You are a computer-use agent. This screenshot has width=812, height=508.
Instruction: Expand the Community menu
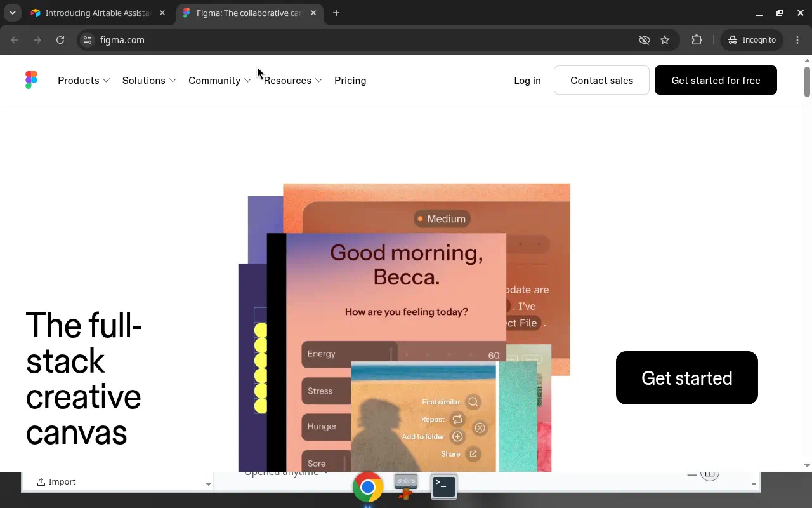coord(220,81)
